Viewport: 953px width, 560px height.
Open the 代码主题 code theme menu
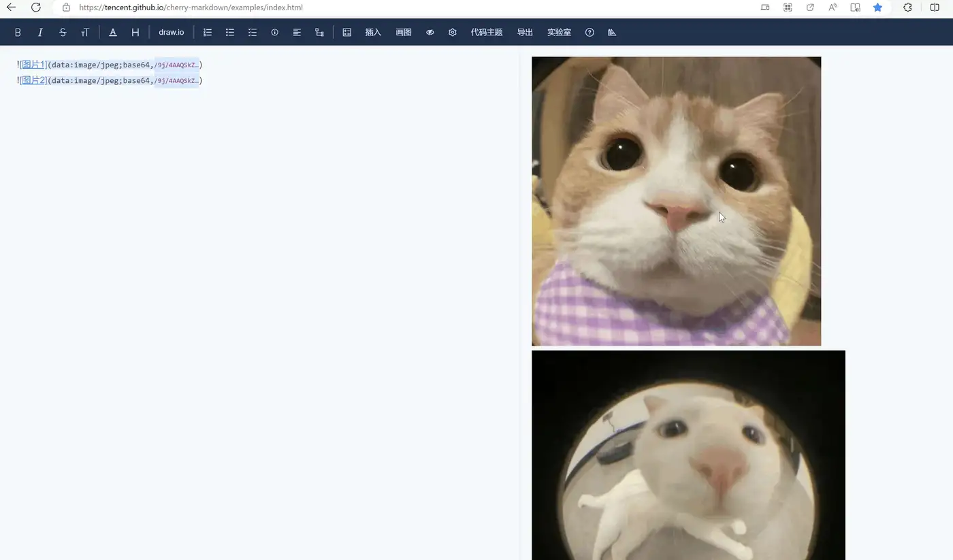[487, 33]
